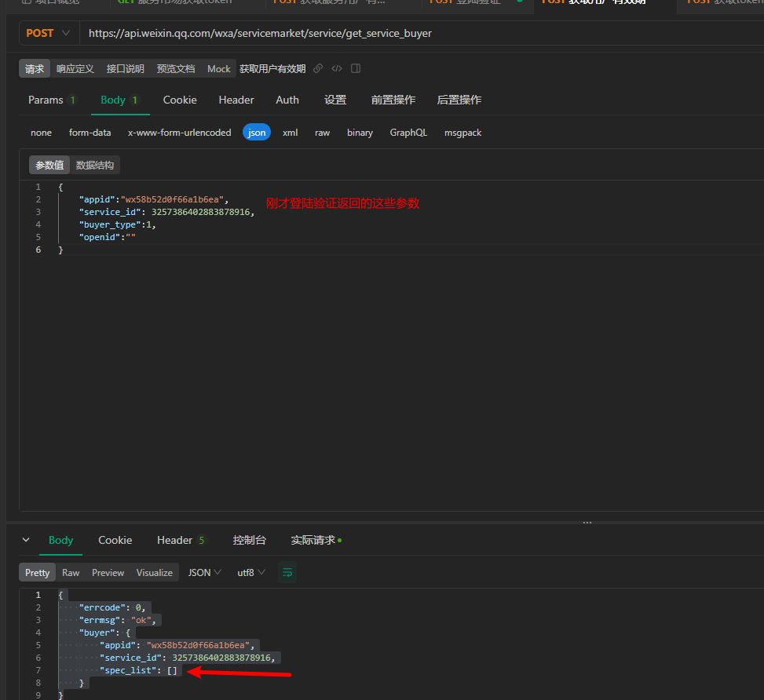
Task: Select GraphQL body type
Action: [408, 133]
